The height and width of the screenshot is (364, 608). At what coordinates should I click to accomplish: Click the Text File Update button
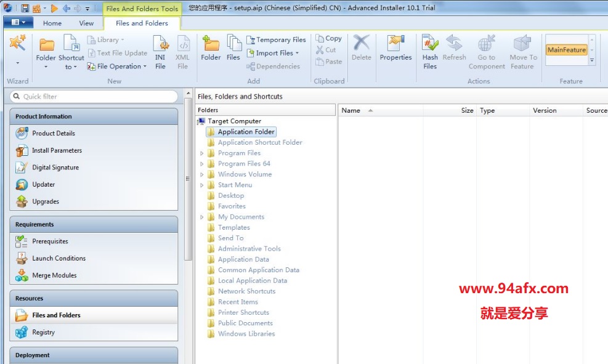118,53
